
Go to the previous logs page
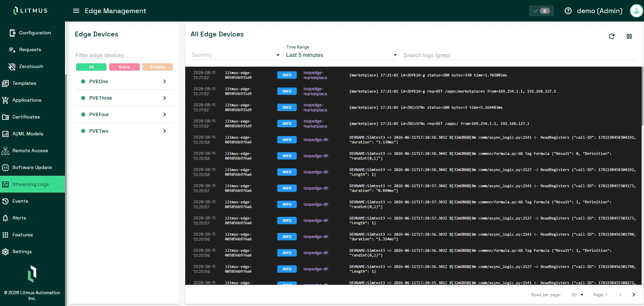620,295
